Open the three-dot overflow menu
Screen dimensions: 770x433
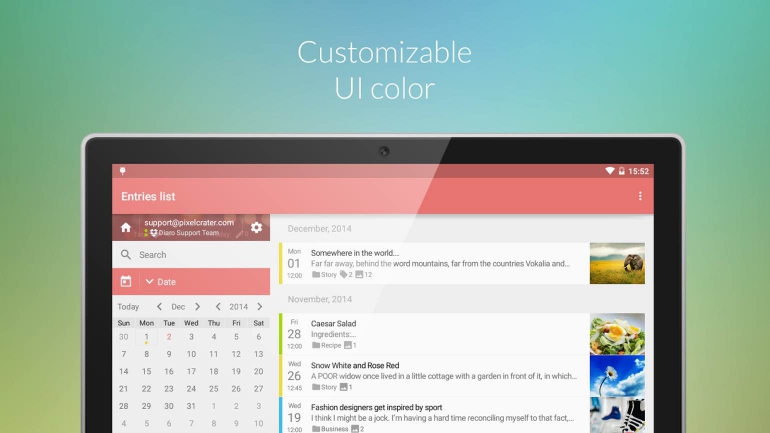pos(640,196)
